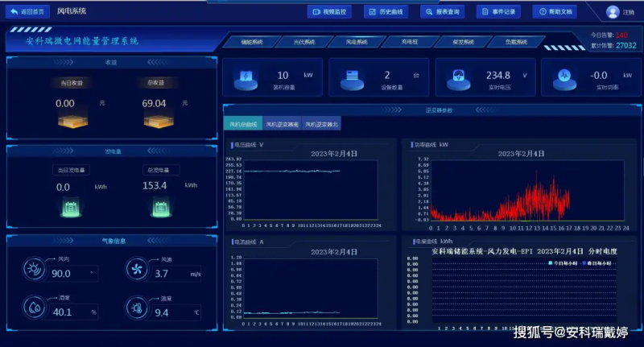This screenshot has height=347, width=644.
Task: Open 帮助文档 help documents
Action: 555,12
